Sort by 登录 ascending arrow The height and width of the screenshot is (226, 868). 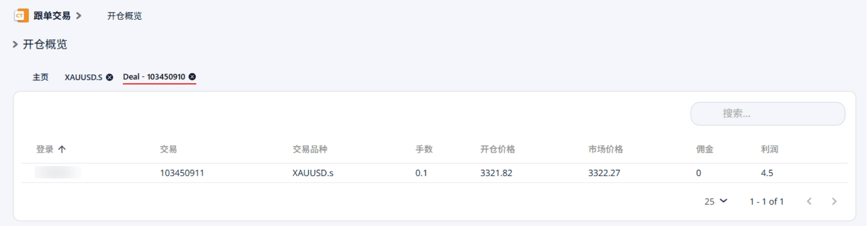[62, 149]
